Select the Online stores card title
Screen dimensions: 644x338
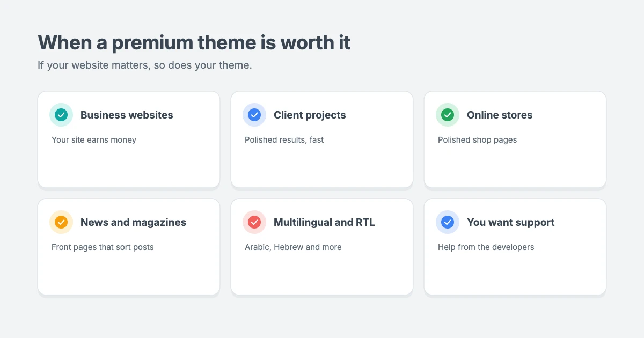click(x=500, y=115)
